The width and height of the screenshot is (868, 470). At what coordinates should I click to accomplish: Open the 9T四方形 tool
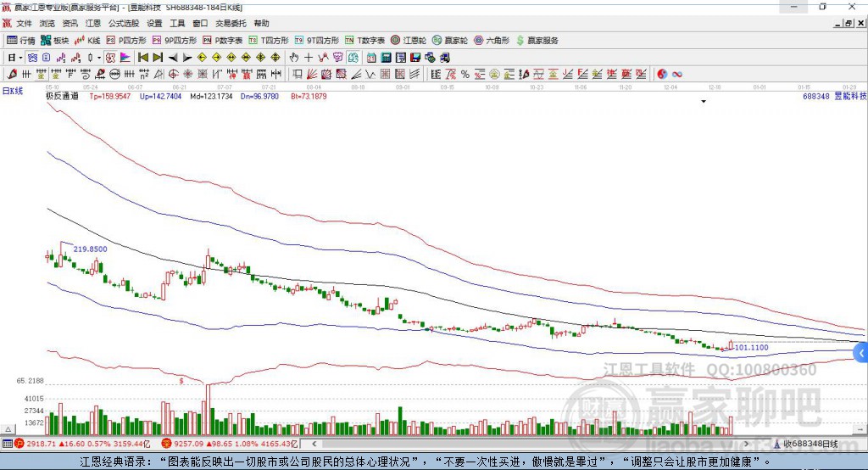(x=317, y=41)
